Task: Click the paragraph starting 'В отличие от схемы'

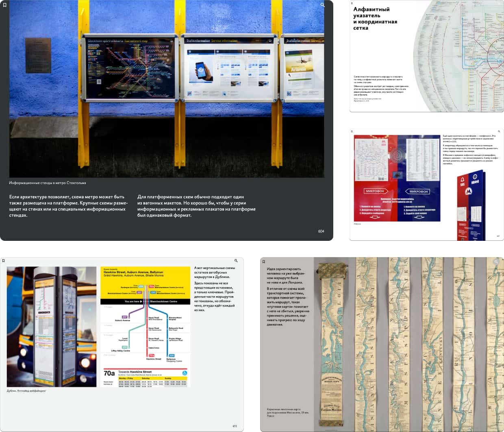Action: point(287,306)
